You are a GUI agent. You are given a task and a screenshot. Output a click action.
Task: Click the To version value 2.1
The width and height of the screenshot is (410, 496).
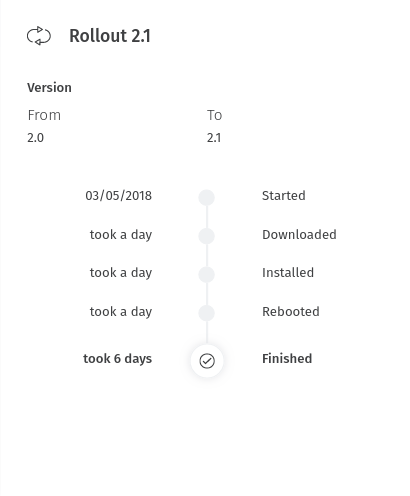[214, 138]
